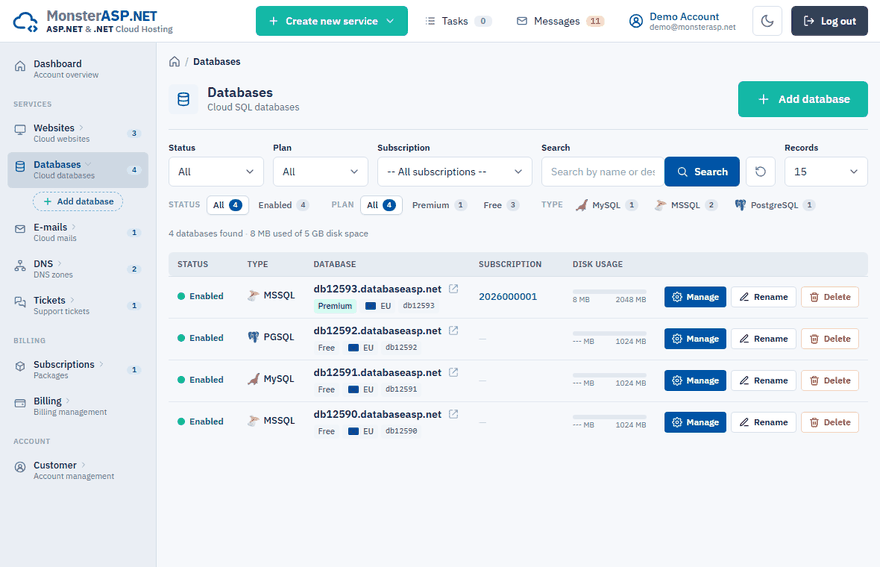Viewport: 880px width, 567px height.
Task: Filter type by MySQL
Action: [x=606, y=205]
